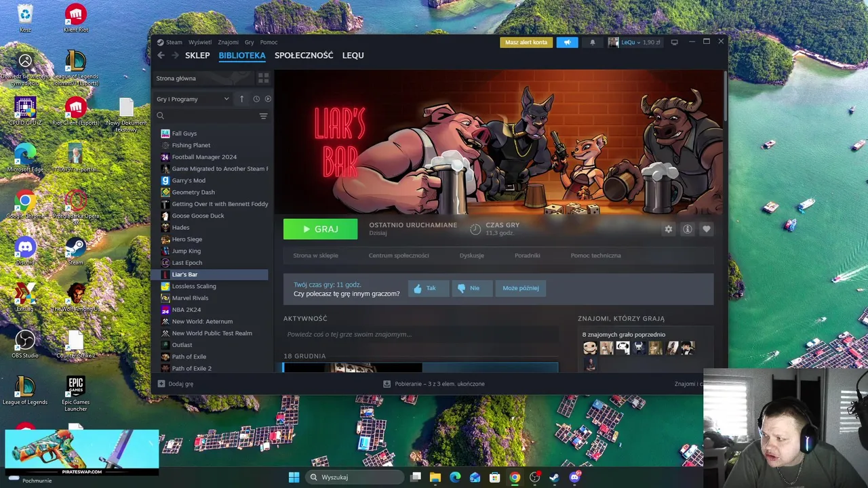The image size is (868, 488).
Task: Open Recycle Bin Kosz on desktop
Action: tap(25, 18)
